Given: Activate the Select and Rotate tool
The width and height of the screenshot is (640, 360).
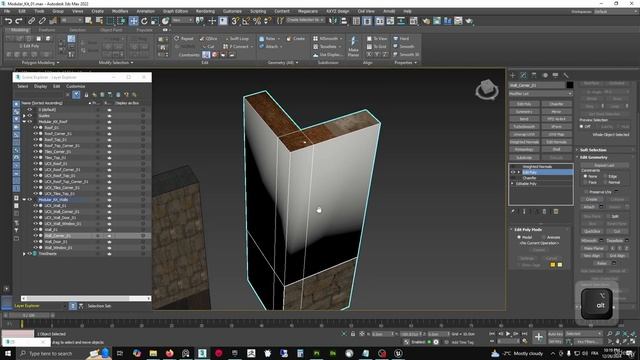Looking at the screenshot, I should (144, 21).
